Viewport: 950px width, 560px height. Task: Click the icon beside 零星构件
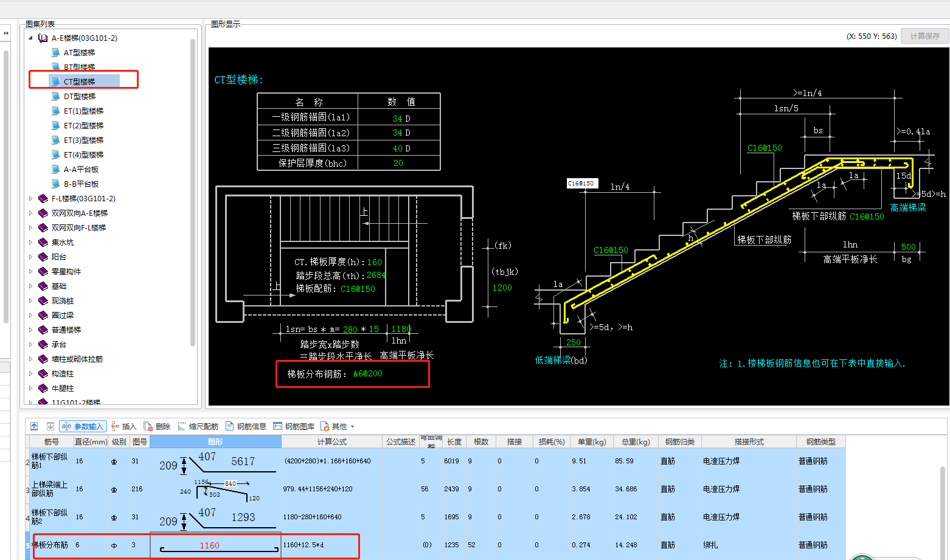point(43,271)
